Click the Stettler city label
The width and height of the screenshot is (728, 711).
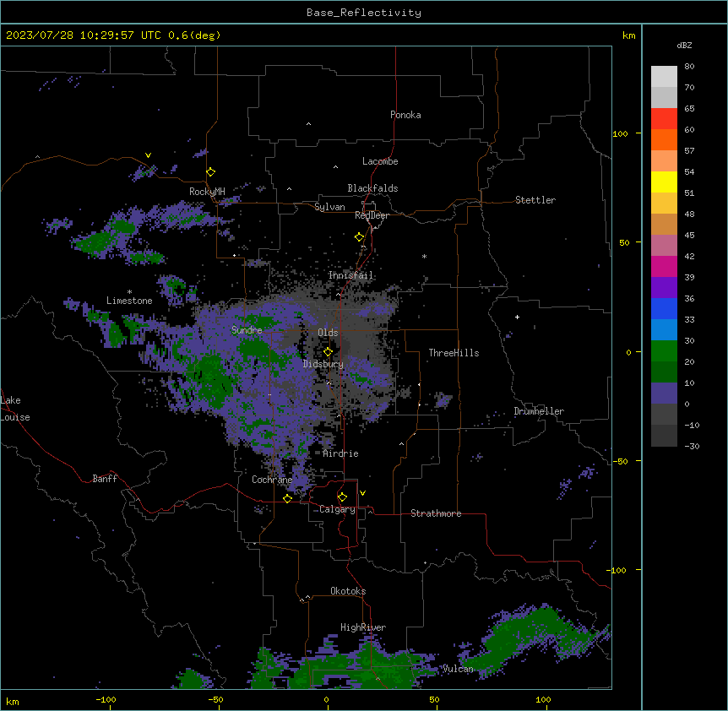535,200
